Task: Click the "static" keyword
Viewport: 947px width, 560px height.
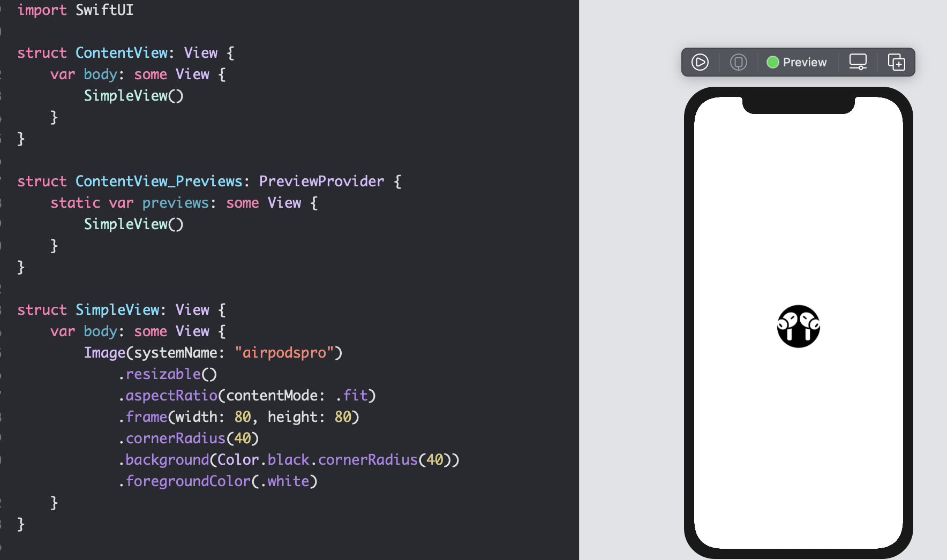Action: (x=76, y=203)
